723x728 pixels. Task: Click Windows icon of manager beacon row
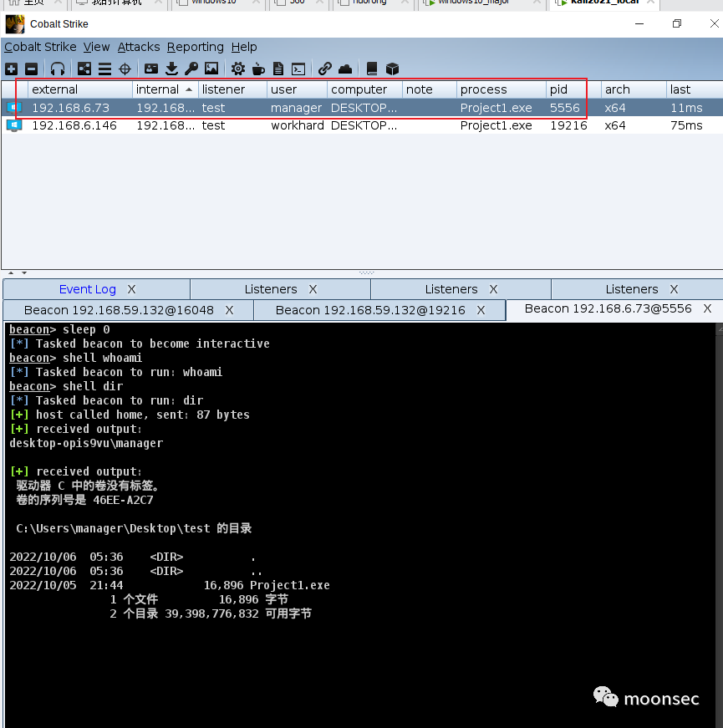[x=14, y=108]
